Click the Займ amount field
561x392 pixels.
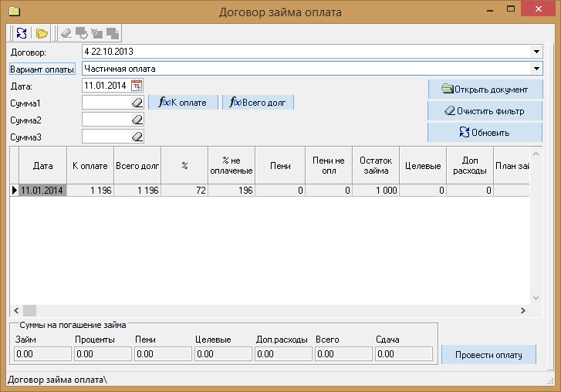click(42, 354)
